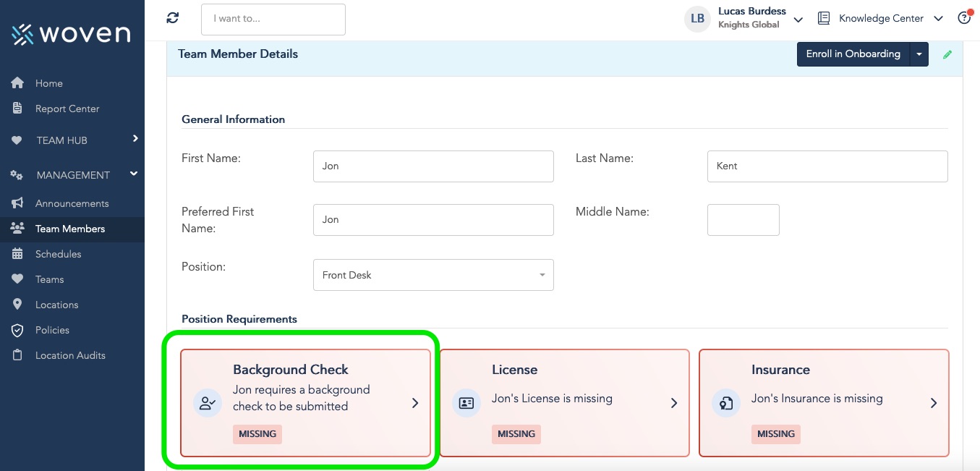Open the Enroll in Onboarding split arrow

(919, 54)
